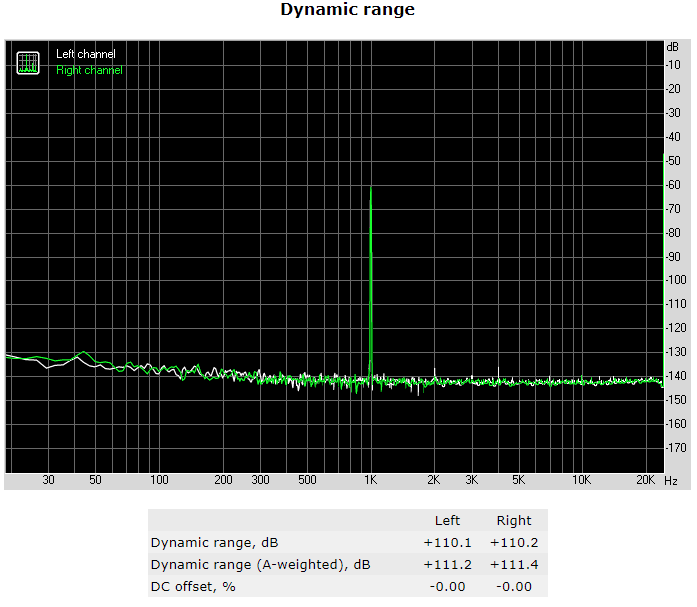The height and width of the screenshot is (607, 697).
Task: Click the -100 dB axis label
Action: (x=676, y=280)
